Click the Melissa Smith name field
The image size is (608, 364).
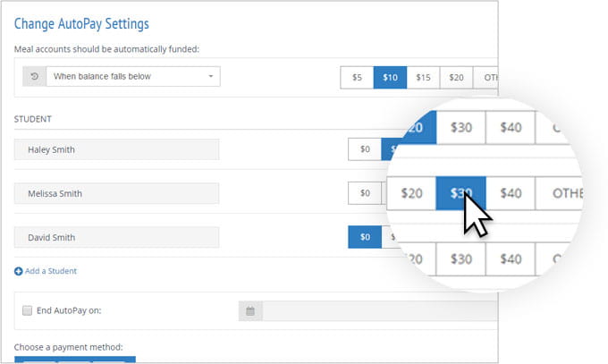(117, 194)
